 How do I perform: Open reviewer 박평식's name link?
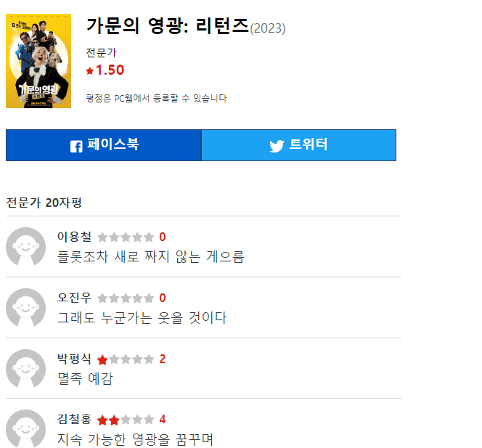tap(74, 359)
